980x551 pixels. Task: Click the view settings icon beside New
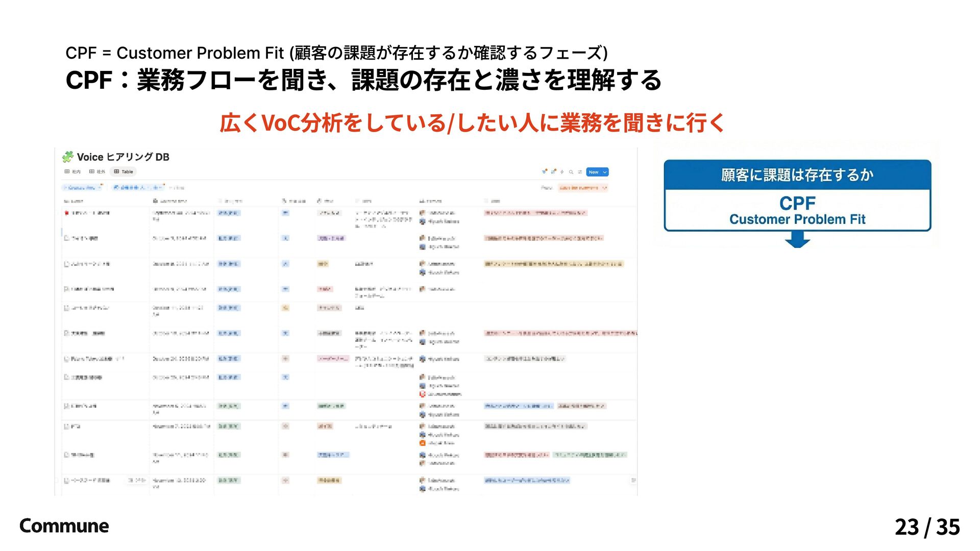580,172
